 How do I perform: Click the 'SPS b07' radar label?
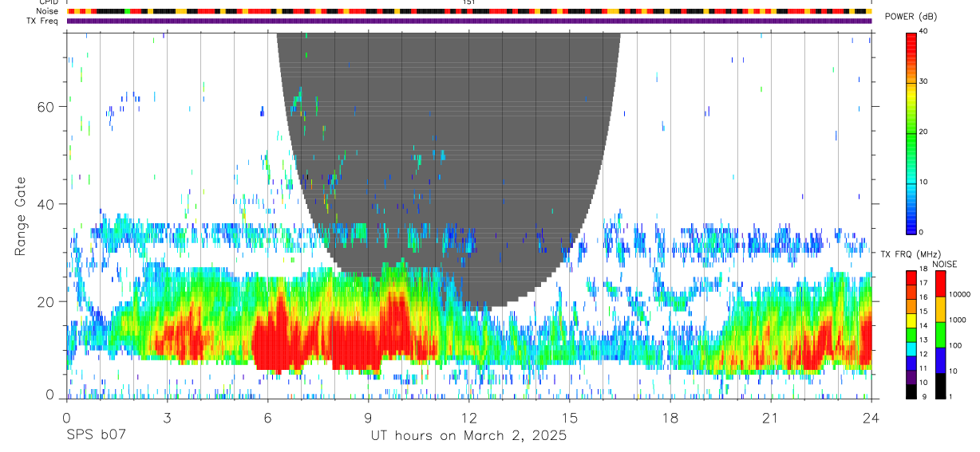pyautogui.click(x=96, y=435)
